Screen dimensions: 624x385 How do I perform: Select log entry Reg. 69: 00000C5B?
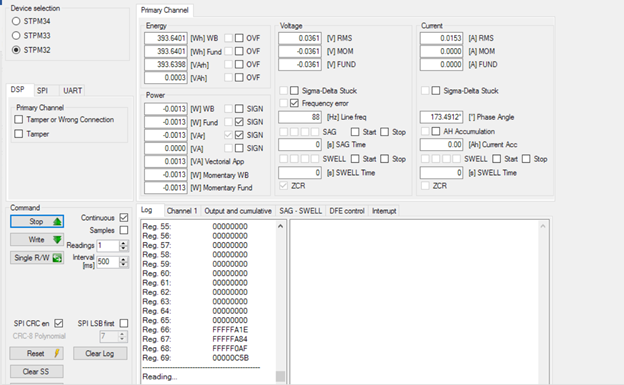point(195,358)
